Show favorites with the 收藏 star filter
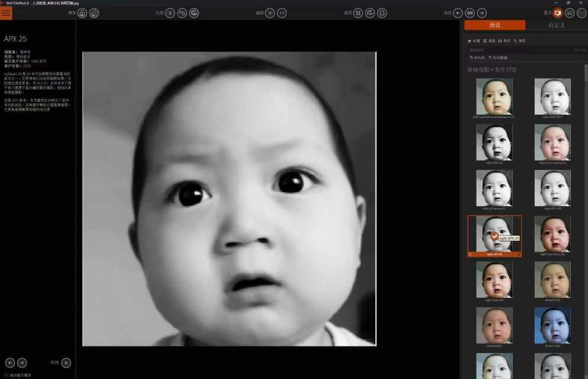The height and width of the screenshot is (379, 588). [474, 41]
